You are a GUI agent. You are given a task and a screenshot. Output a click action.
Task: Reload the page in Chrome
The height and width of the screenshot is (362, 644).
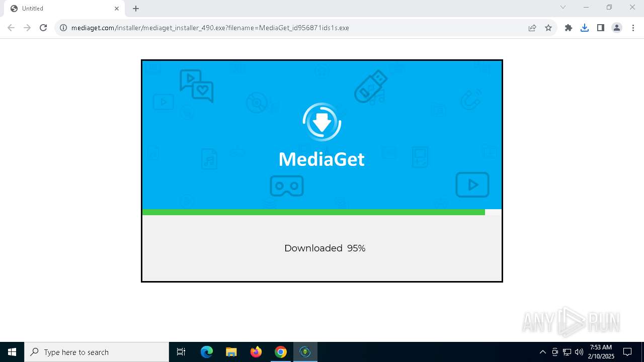click(43, 28)
